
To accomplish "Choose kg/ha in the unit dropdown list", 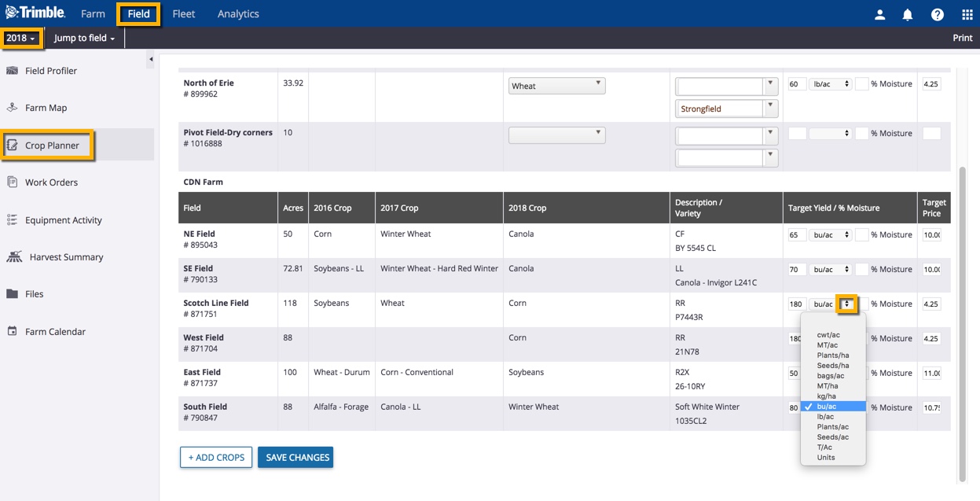I will tap(826, 396).
